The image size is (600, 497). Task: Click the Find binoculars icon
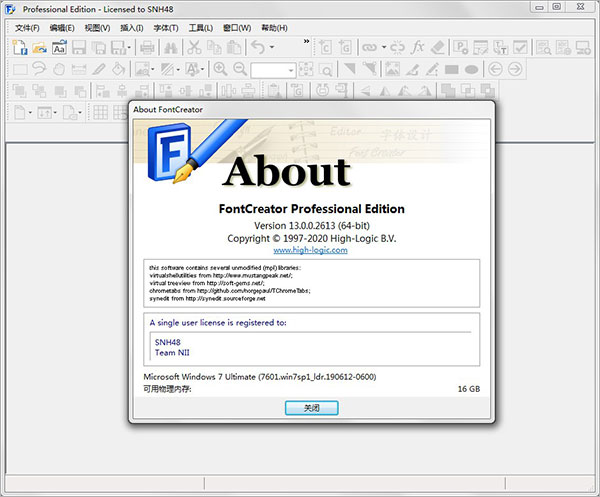(170, 47)
